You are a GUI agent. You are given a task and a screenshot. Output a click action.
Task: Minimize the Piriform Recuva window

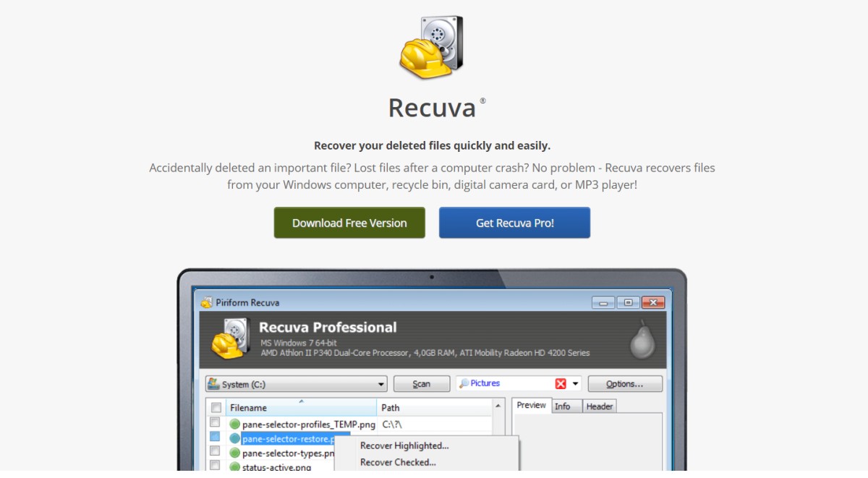click(603, 302)
